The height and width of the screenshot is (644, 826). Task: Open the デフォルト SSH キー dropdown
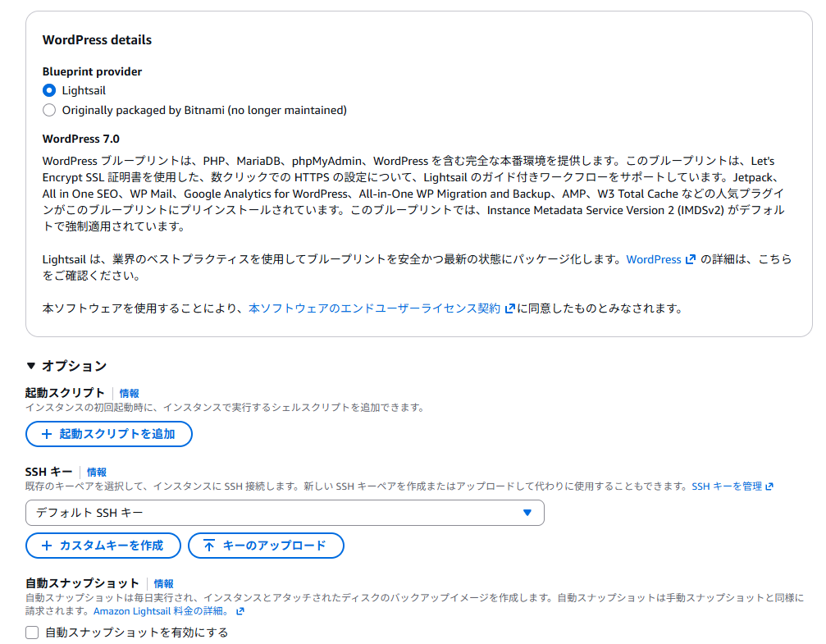tap(285, 513)
